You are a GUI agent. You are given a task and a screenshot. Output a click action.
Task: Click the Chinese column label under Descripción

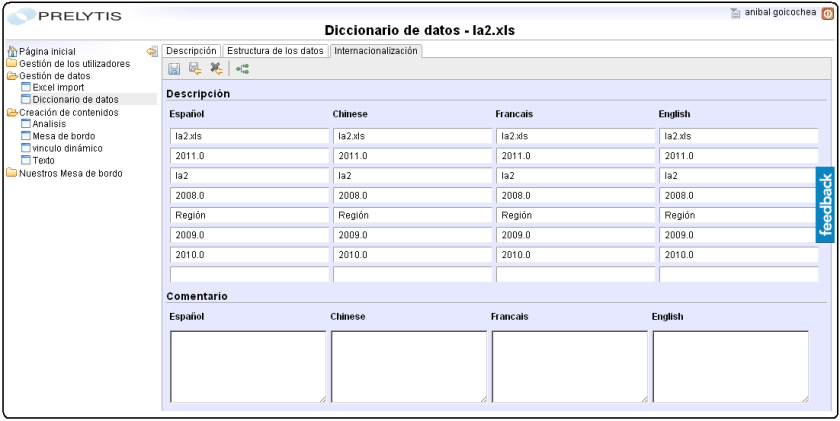(x=350, y=114)
